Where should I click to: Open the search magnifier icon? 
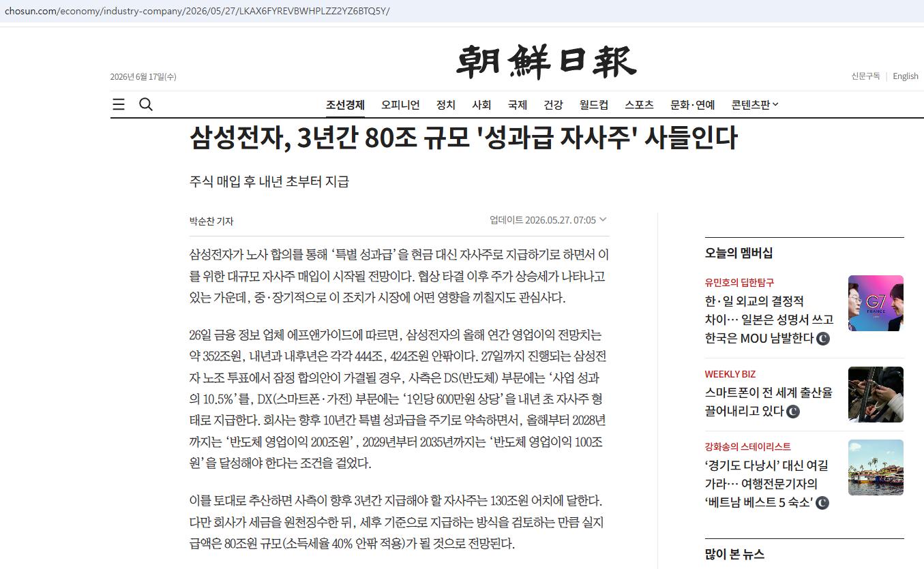tap(146, 104)
